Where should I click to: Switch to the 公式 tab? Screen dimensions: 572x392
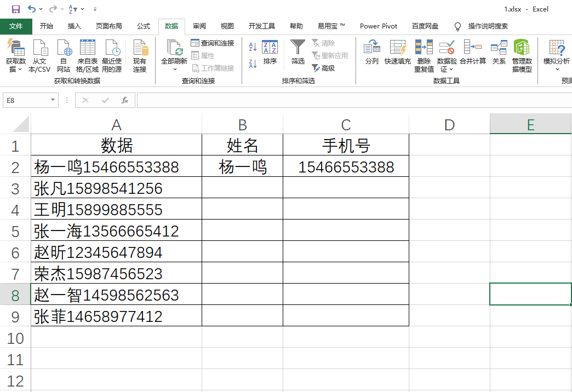pyautogui.click(x=144, y=26)
